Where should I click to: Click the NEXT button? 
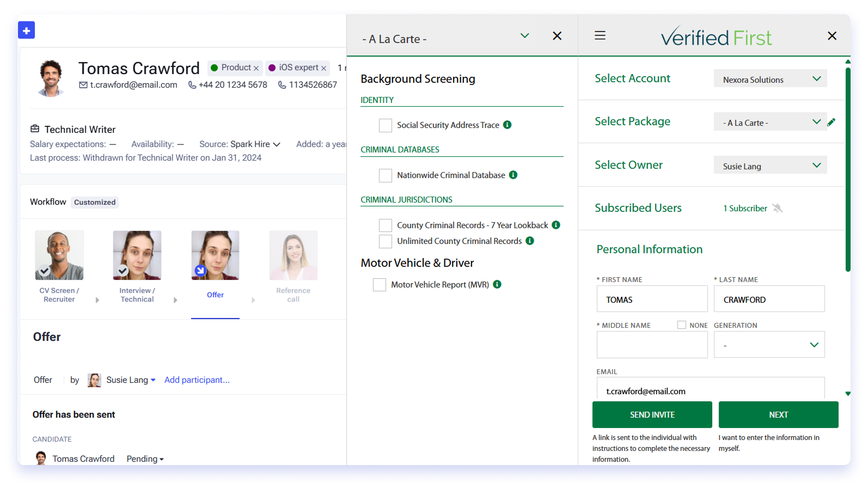pos(779,415)
